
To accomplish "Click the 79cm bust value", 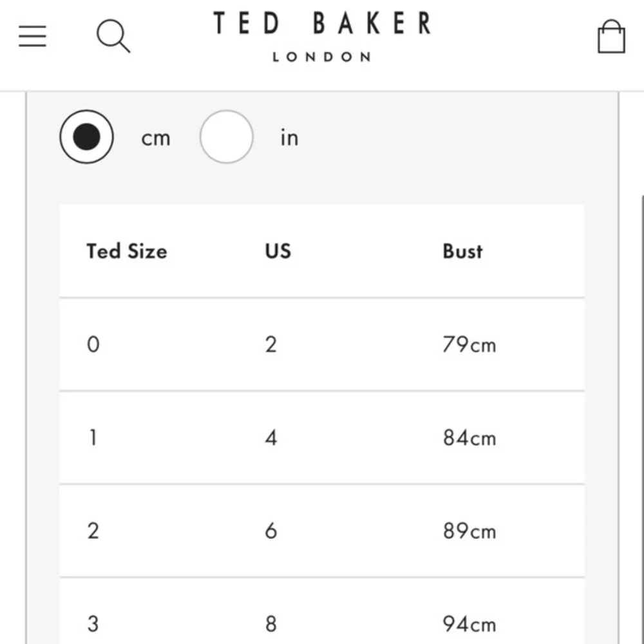I will click(469, 345).
